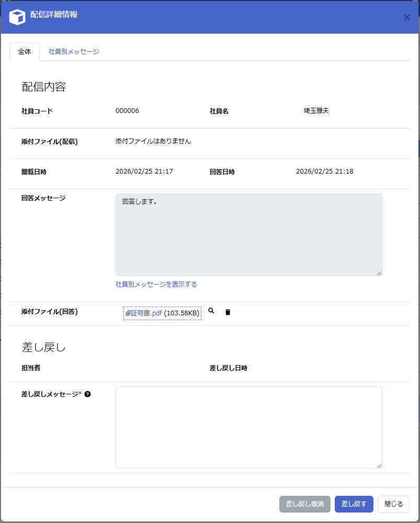Switch to the 全体 tab
420x523 pixels.
25,52
